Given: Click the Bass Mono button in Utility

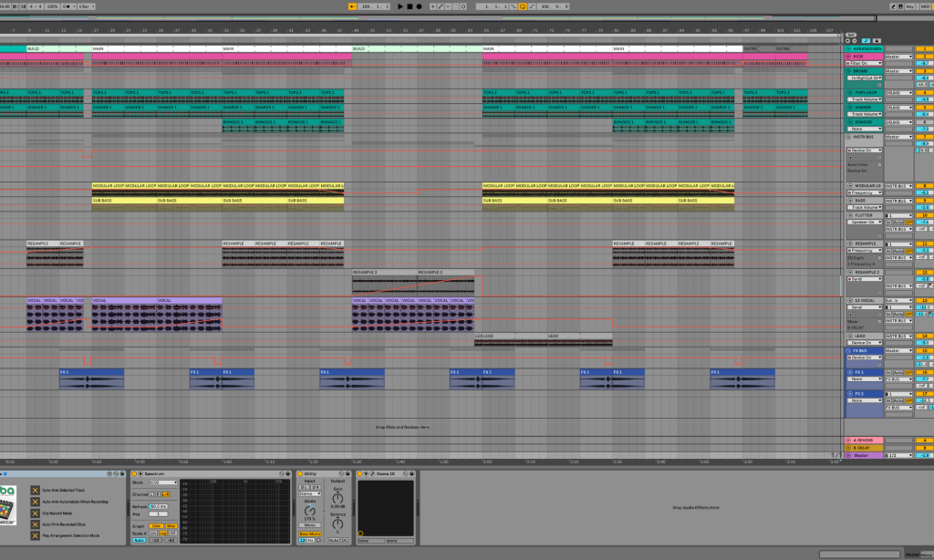Looking at the screenshot, I should 310,533.
